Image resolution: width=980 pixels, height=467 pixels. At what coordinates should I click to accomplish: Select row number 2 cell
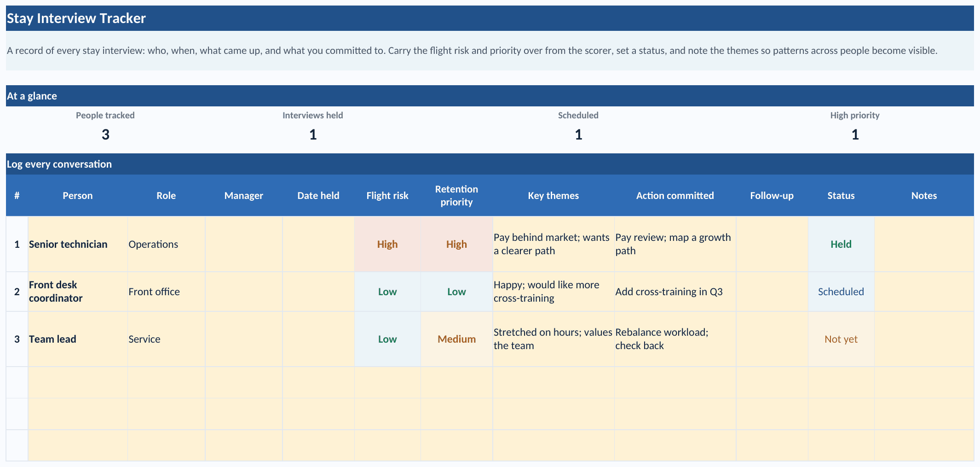(17, 292)
